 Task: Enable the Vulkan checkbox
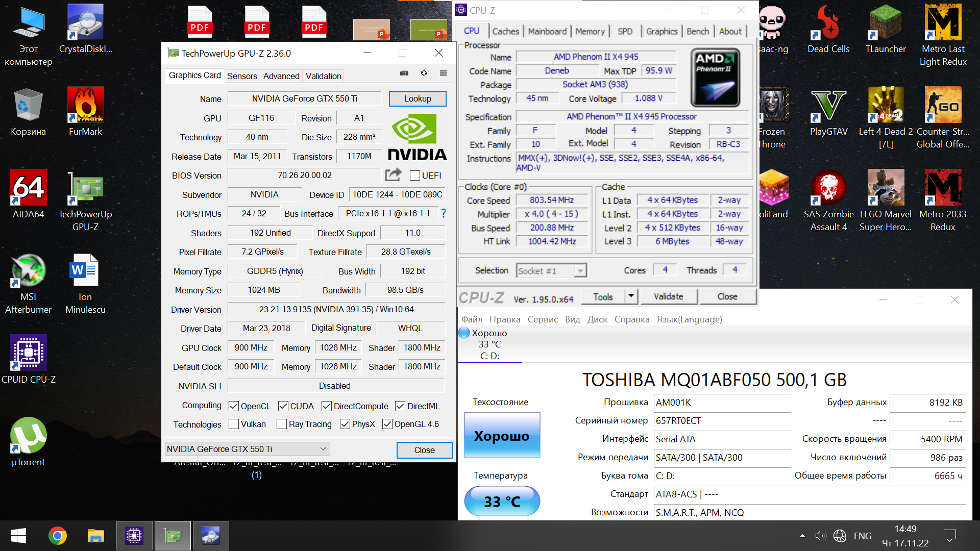coord(234,424)
